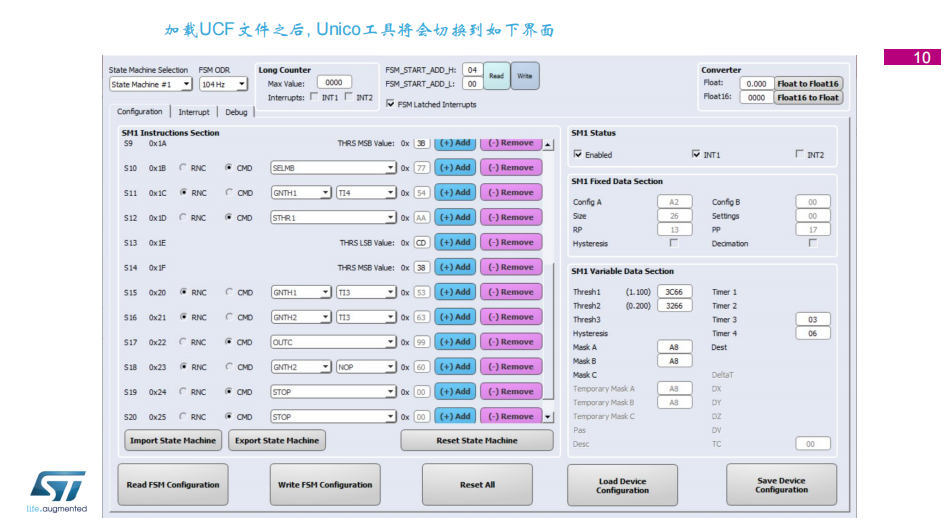
Task: Select CMD radio for row S15
Action: pyautogui.click(x=229, y=292)
